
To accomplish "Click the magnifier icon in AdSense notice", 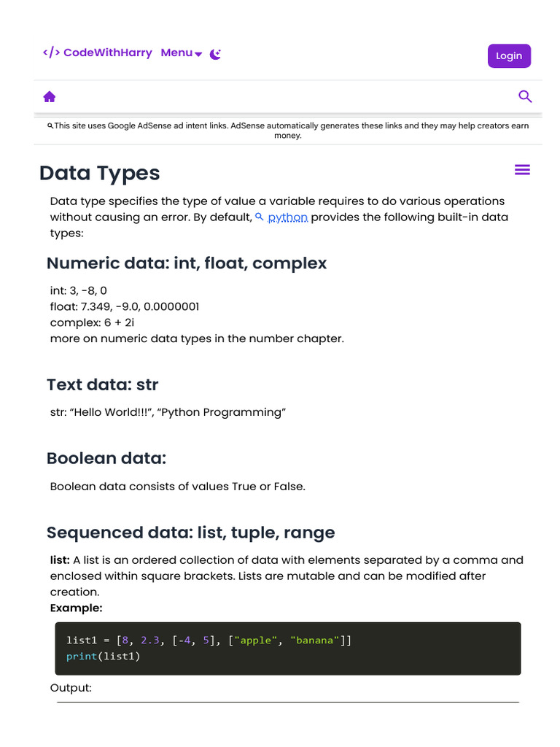I will (x=50, y=125).
